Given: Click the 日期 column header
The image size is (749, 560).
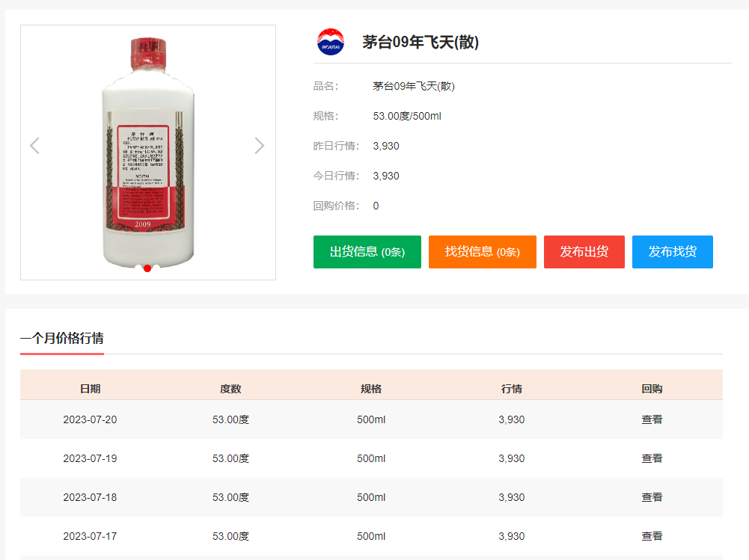Looking at the screenshot, I should 90,389.
